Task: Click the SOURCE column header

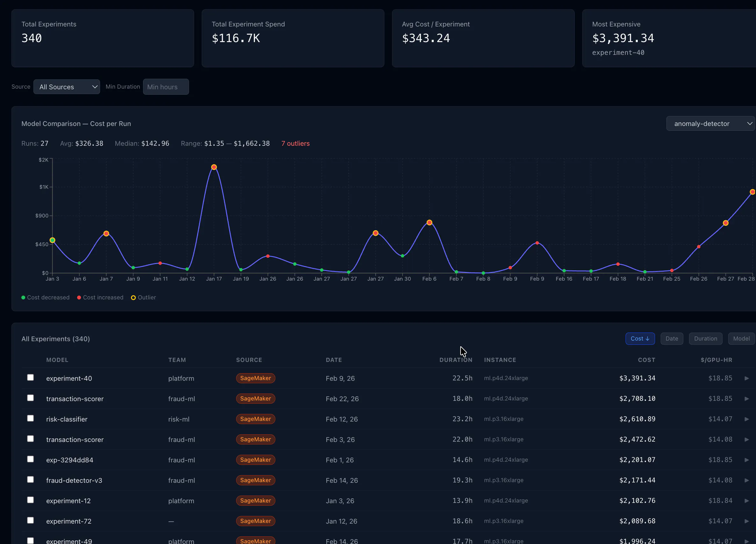Action: [249, 360]
